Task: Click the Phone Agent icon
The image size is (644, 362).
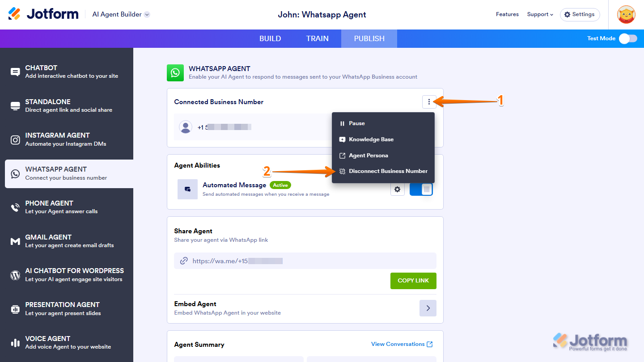Action: pyautogui.click(x=15, y=207)
